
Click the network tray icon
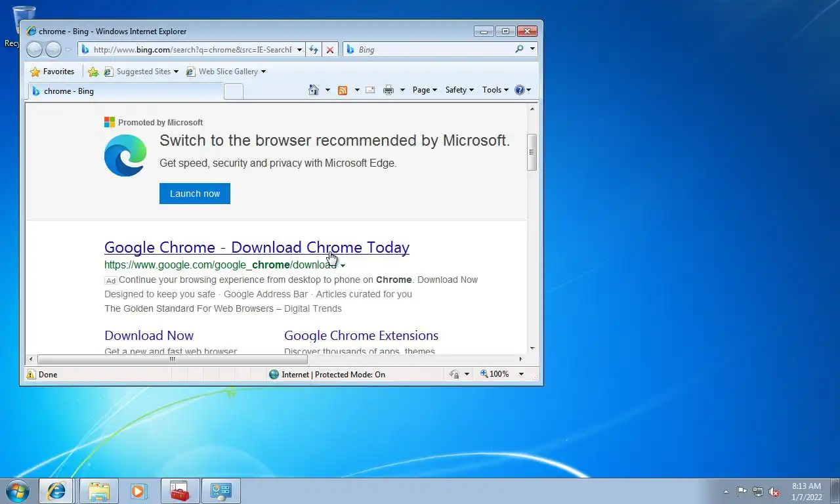pyautogui.click(x=758, y=492)
